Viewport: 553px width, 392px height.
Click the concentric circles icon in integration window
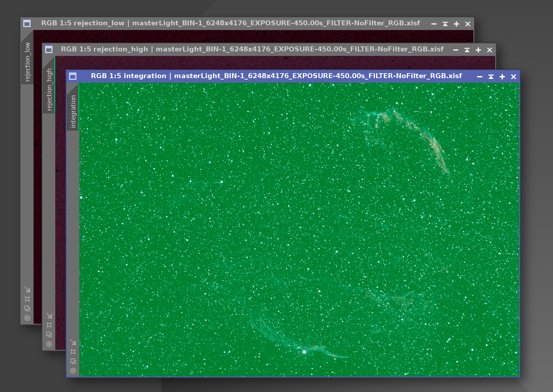tap(73, 371)
